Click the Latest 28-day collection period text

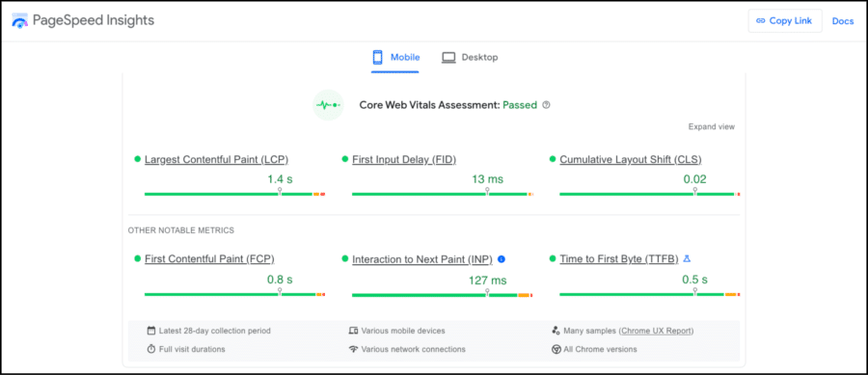click(215, 331)
